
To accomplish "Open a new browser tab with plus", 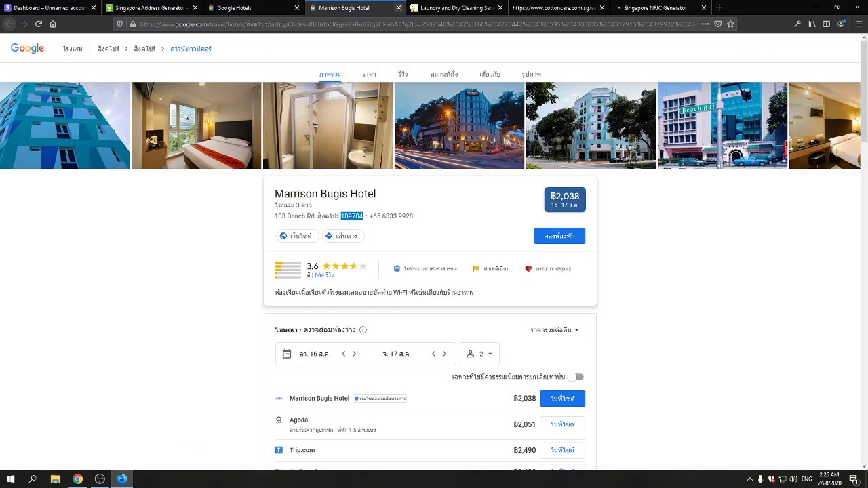I will 719,7.
